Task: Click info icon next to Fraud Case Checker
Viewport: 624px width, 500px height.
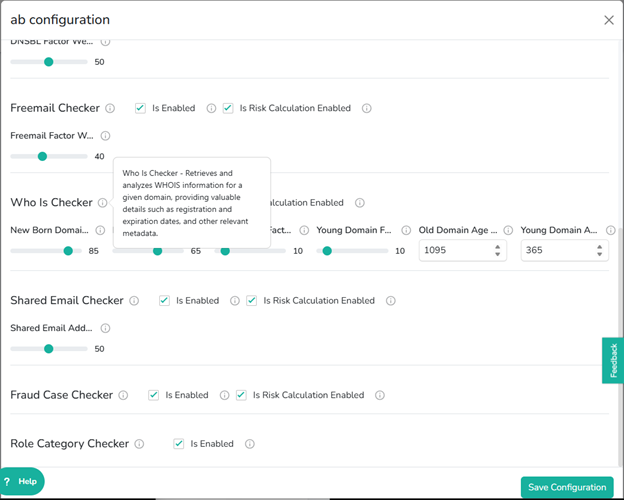Action: (123, 395)
